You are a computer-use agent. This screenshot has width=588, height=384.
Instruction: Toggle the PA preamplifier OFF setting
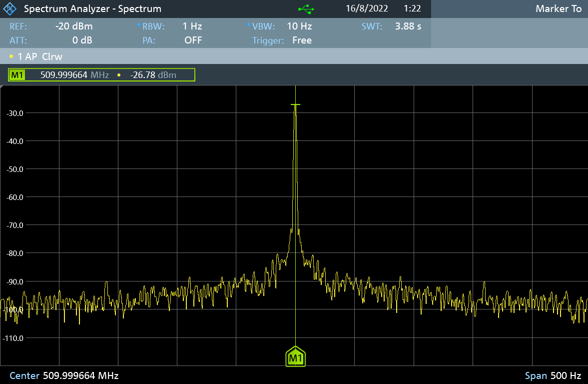193,40
